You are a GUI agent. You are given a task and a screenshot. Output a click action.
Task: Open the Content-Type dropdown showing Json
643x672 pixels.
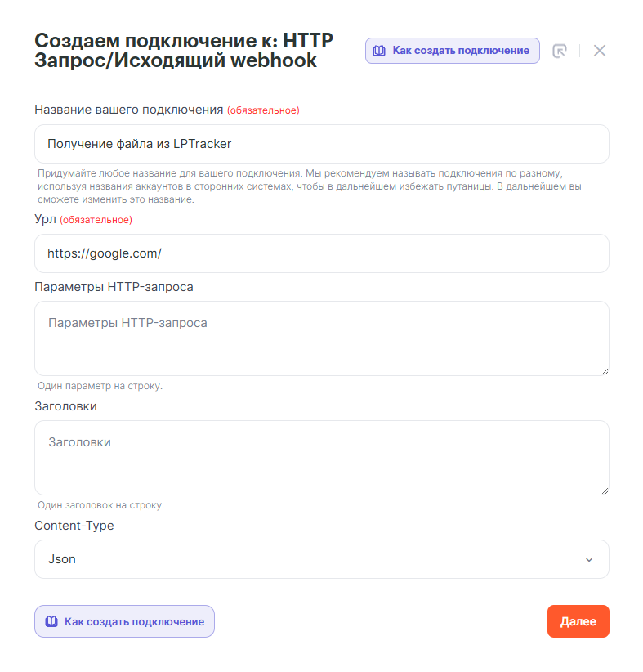pos(321,559)
